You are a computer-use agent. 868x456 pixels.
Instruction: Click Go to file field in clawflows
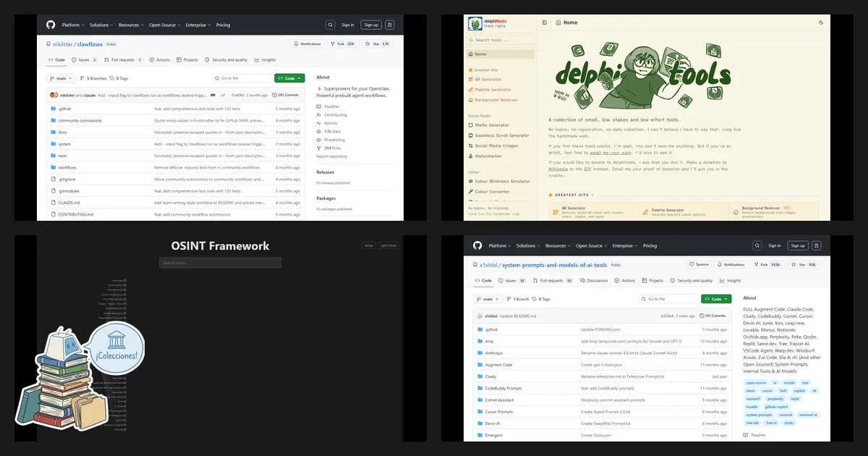pyautogui.click(x=241, y=78)
